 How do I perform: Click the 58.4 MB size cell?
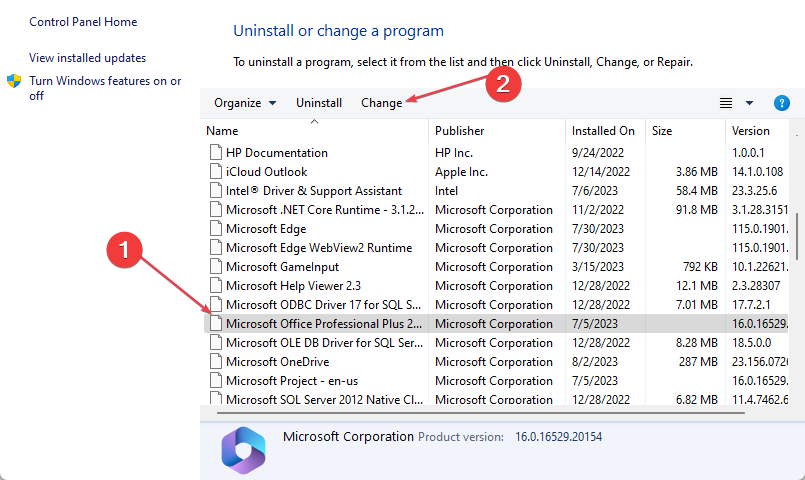pyautogui.click(x=696, y=190)
